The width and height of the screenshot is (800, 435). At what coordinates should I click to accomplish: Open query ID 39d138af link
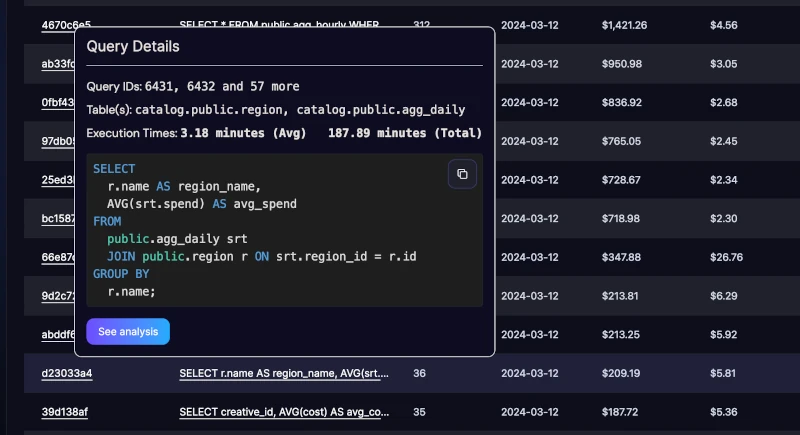[x=65, y=412]
